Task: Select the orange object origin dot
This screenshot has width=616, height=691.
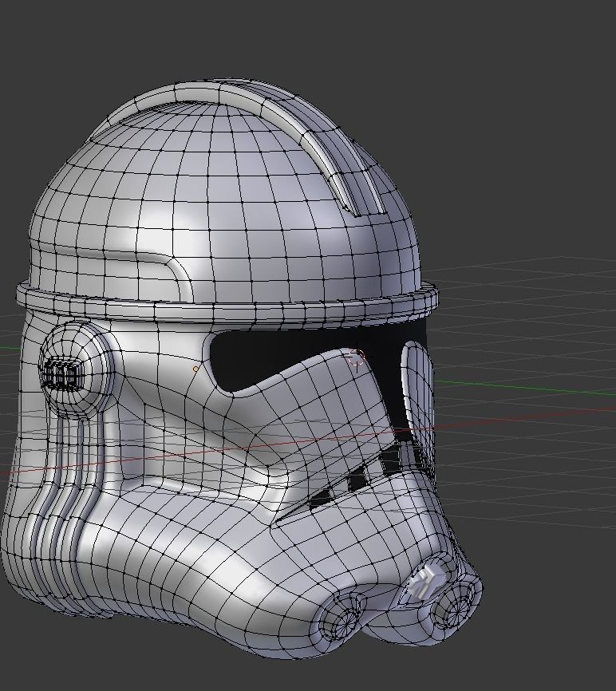Action: click(x=195, y=369)
